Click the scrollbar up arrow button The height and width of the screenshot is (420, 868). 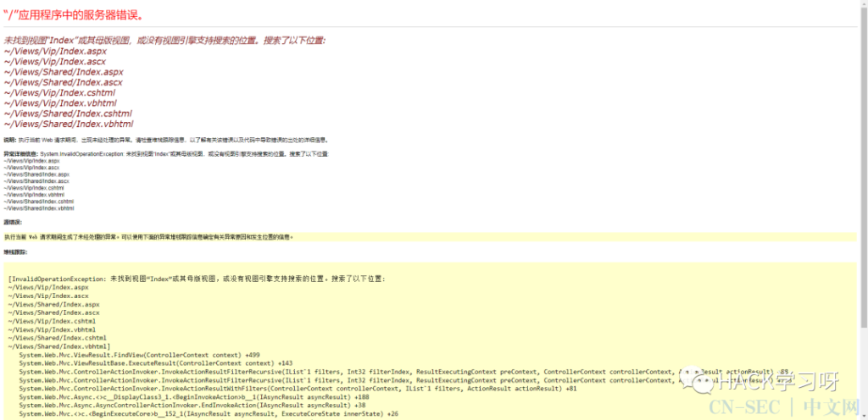[x=864, y=4]
